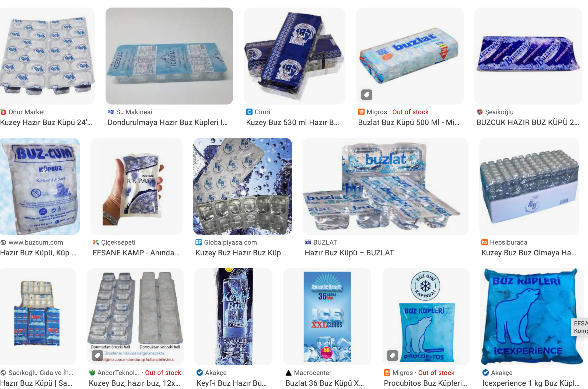This screenshot has height=389, width=588.
Task: Click the Akakçe checkmark favicon under Keyf-i Buz
Action: click(x=200, y=373)
